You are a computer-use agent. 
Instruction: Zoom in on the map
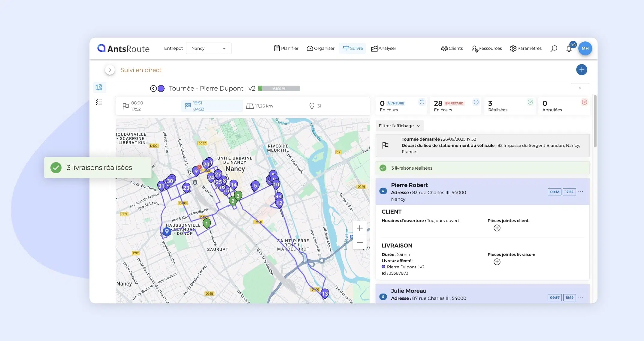360,228
